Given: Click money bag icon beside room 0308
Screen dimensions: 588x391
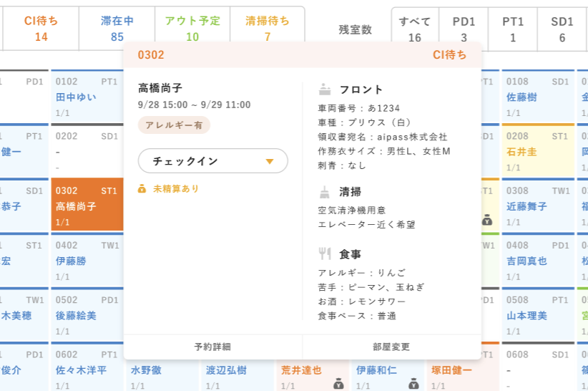Looking at the screenshot, I should (x=487, y=221).
